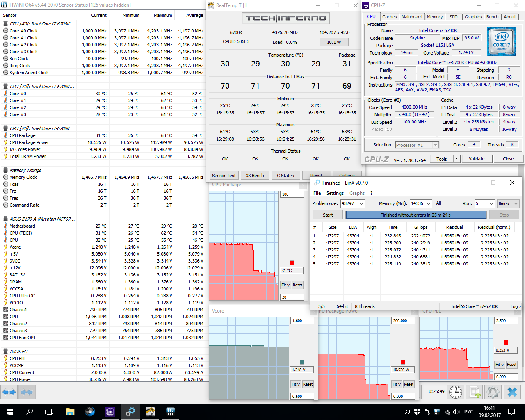Open the Memory tab in CPU-Z
Viewport: 525px width, 420px height.
coord(435,17)
